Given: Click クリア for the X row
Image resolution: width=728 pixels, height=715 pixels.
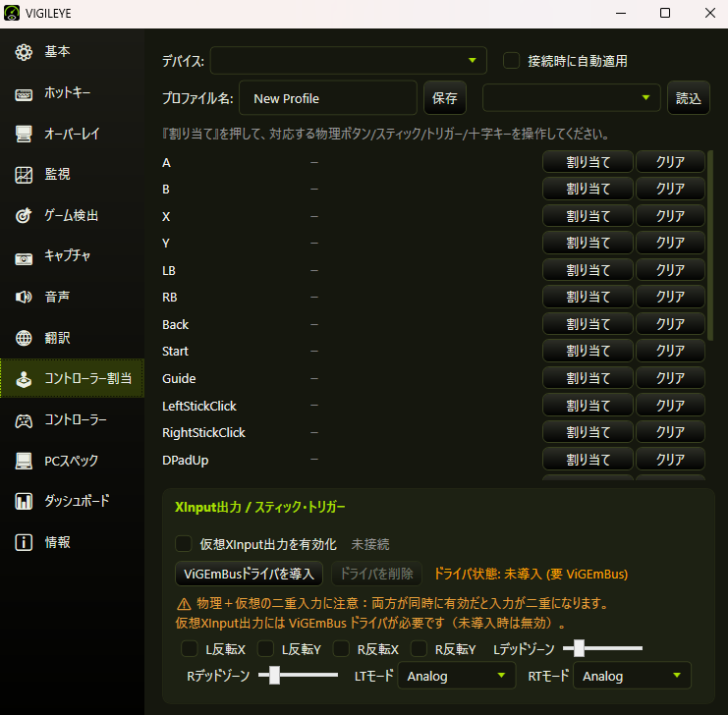Looking at the screenshot, I should coord(670,216).
